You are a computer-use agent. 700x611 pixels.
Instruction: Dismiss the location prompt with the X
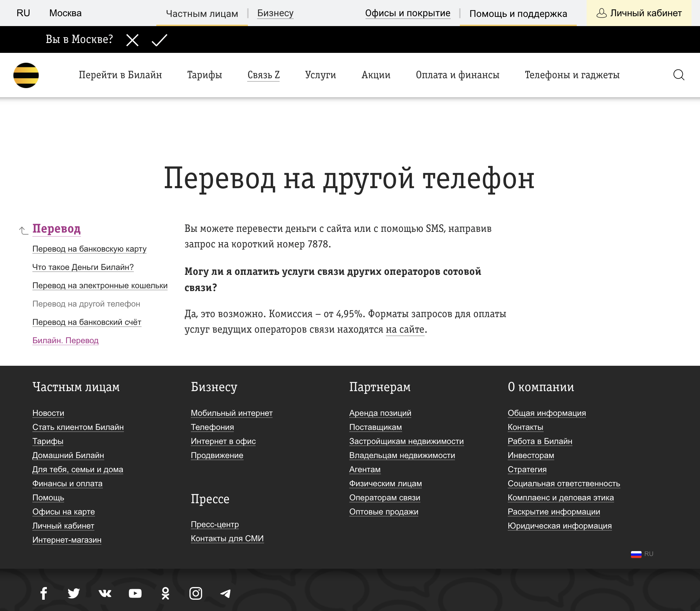click(132, 40)
